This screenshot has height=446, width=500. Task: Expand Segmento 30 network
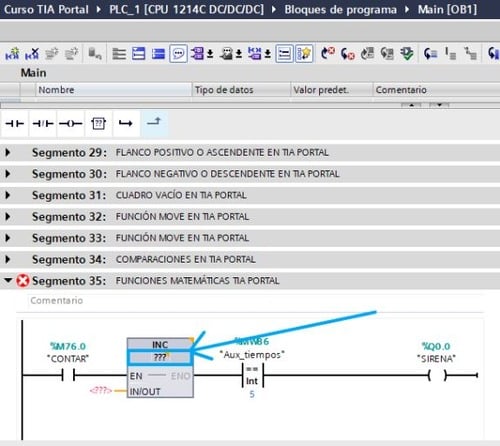pos(8,174)
